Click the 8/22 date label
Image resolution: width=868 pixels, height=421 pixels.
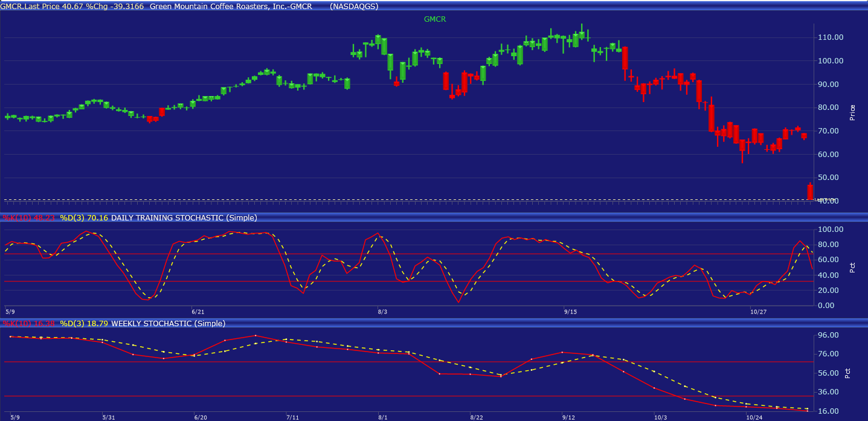[477, 417]
